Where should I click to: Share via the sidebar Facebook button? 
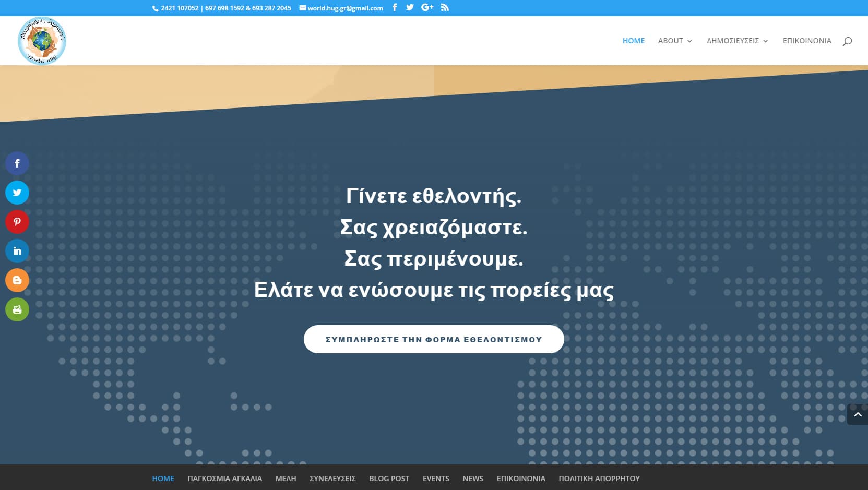coord(17,163)
